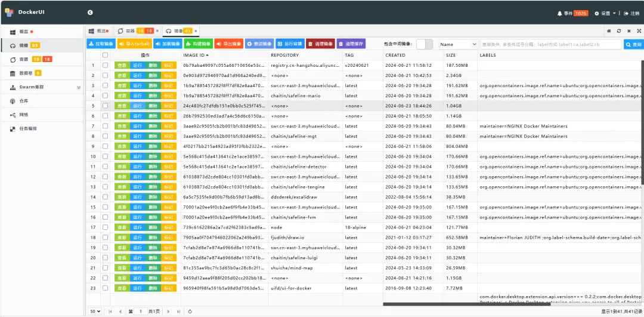Click the 运行容器 toolbar button
The image size is (644, 317).
coord(290,44)
